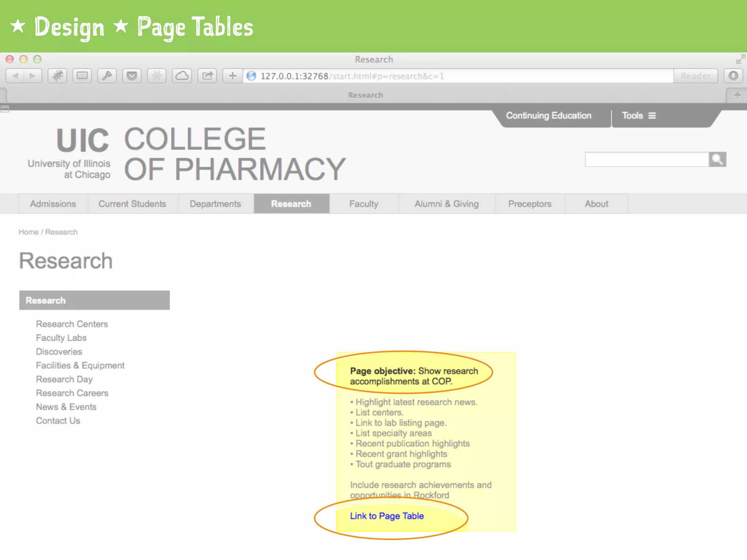
Task: Click the Pocket save toolbar button
Action: coord(132,76)
